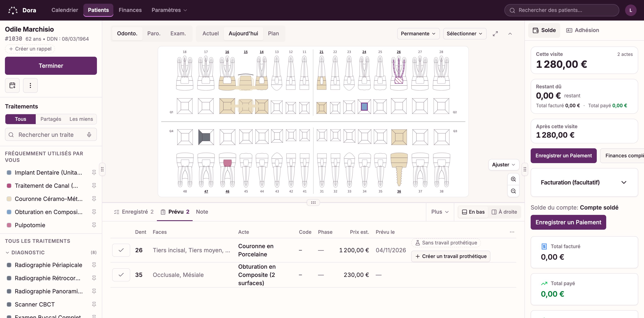Viewport: 644px width, 318px height.
Task: Set panel layout to En bas
Action: click(473, 212)
